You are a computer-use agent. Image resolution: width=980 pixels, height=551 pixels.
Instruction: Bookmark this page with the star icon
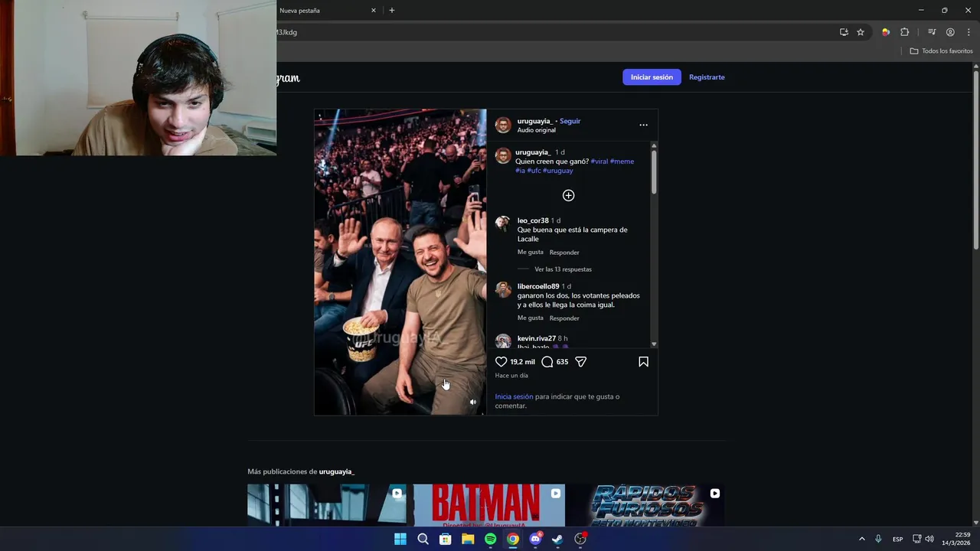click(861, 32)
